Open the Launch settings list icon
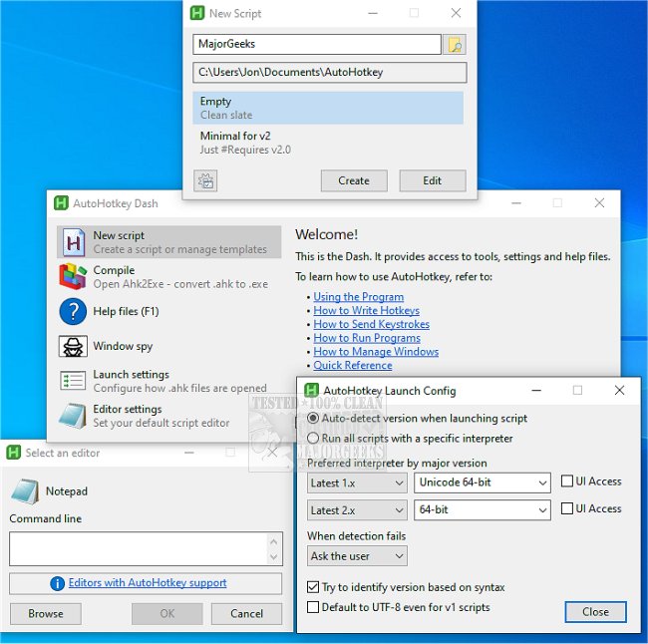The width and height of the screenshot is (648, 644). pyautogui.click(x=73, y=381)
